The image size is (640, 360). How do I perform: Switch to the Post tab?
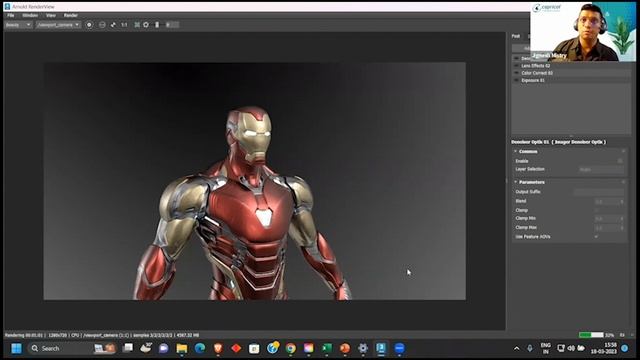pos(516,36)
